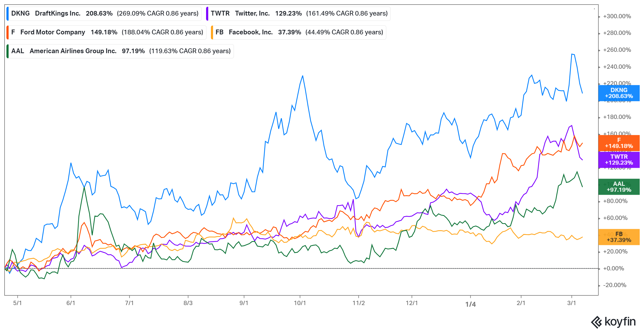Viewport: 644px width, 333px height.
Task: Click the orange F +149.18% axis tag
Action: (x=619, y=143)
